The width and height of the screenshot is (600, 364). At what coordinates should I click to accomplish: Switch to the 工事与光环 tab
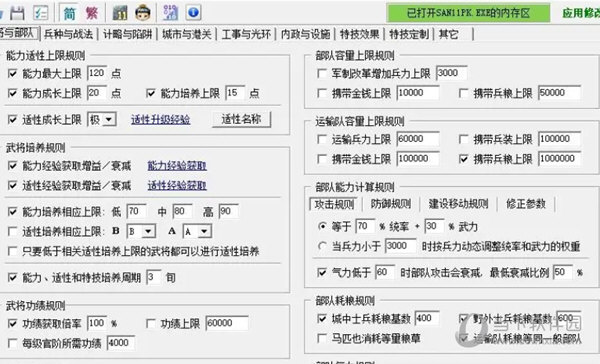246,34
